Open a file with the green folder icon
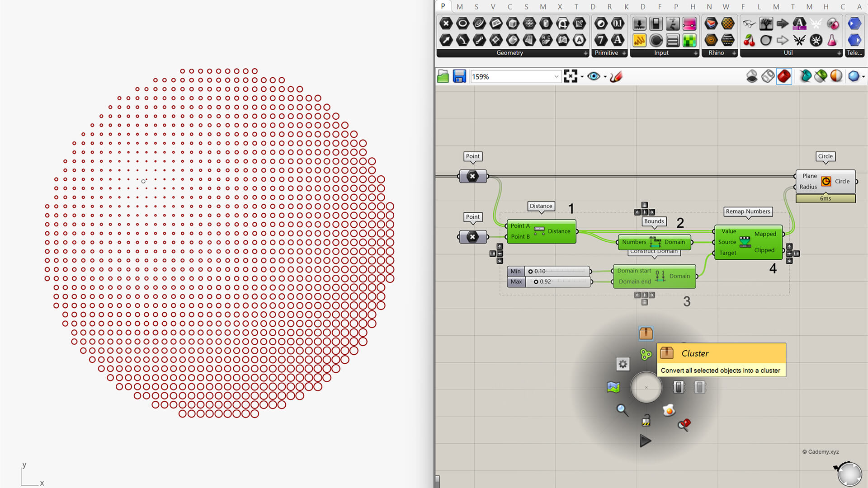Viewport: 868px width, 488px height. click(443, 76)
